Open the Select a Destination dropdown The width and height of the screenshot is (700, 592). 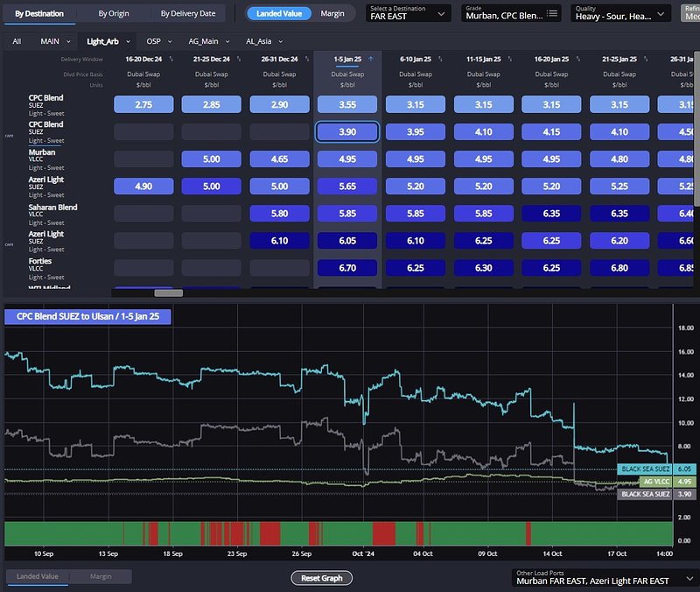tap(408, 13)
